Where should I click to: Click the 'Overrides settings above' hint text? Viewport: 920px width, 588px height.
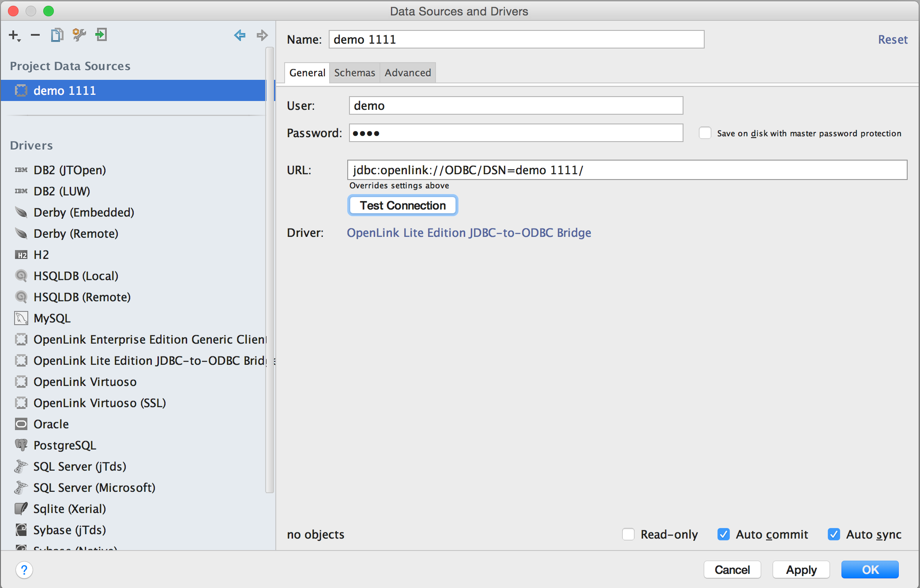click(399, 185)
